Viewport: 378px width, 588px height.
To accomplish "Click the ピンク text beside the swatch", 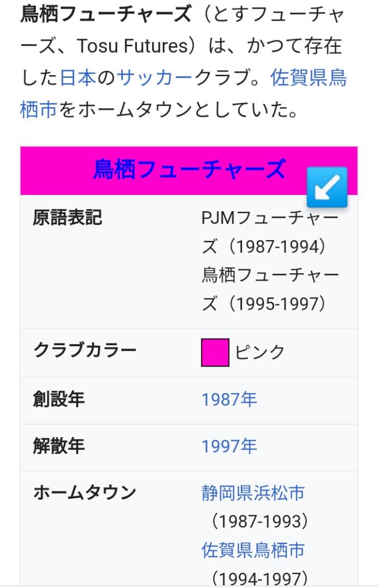I will [x=260, y=352].
